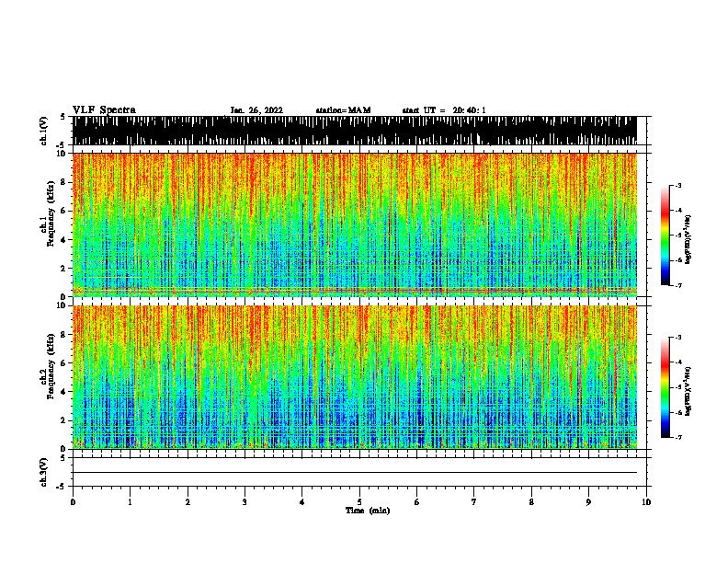Select the date text "Jan. 26, 2022"
The height and width of the screenshot is (563, 728).
click(x=256, y=110)
